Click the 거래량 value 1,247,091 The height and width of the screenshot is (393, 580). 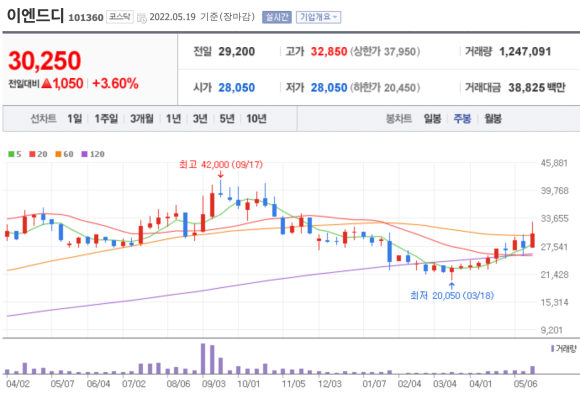click(525, 51)
